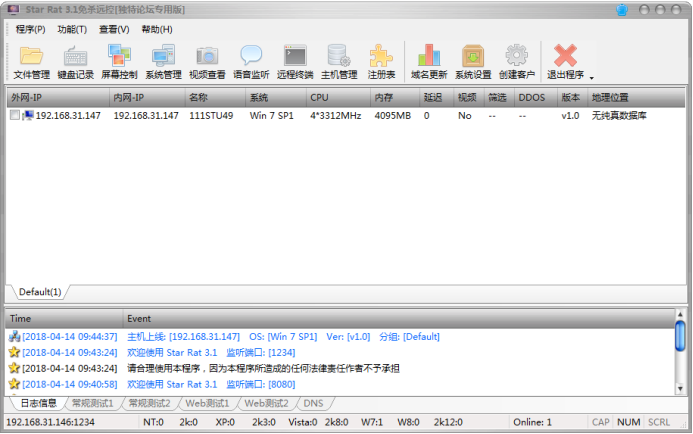The image size is (693, 434).
Task: Sort by 地理位置 column header
Action: pos(636,97)
